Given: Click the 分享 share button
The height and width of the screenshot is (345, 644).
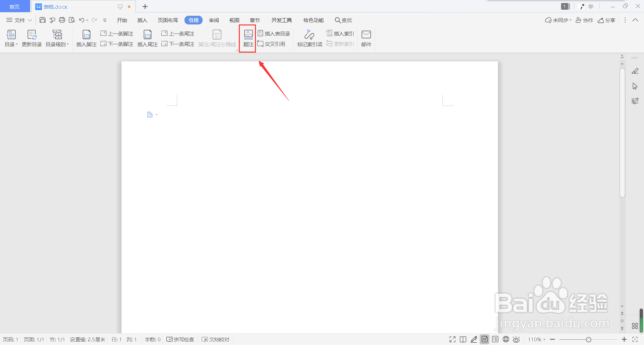Looking at the screenshot, I should (606, 20).
